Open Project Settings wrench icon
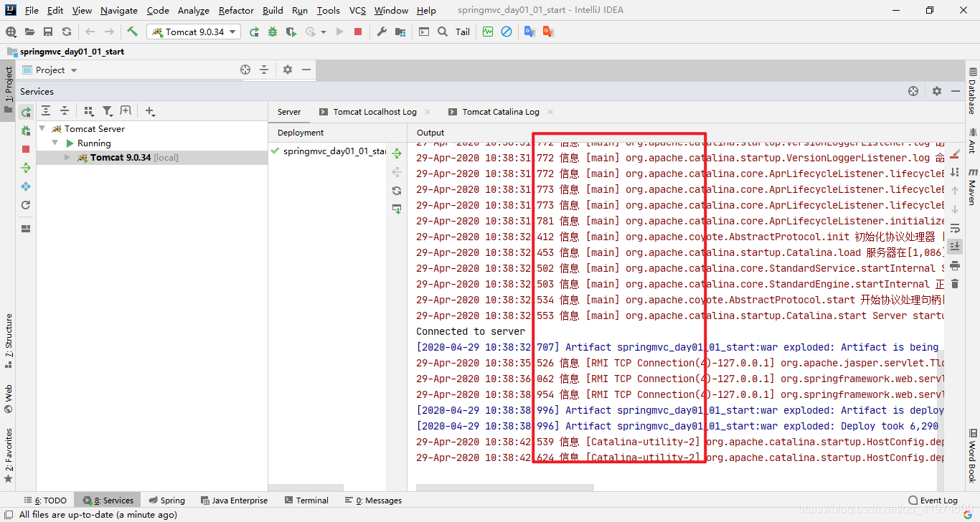 (382, 32)
